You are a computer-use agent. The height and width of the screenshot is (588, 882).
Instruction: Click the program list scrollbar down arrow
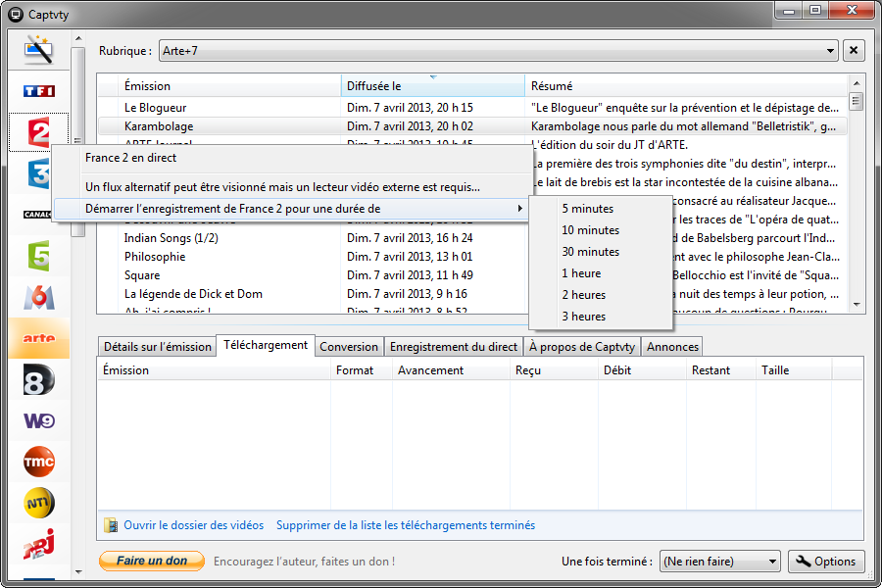tap(857, 305)
